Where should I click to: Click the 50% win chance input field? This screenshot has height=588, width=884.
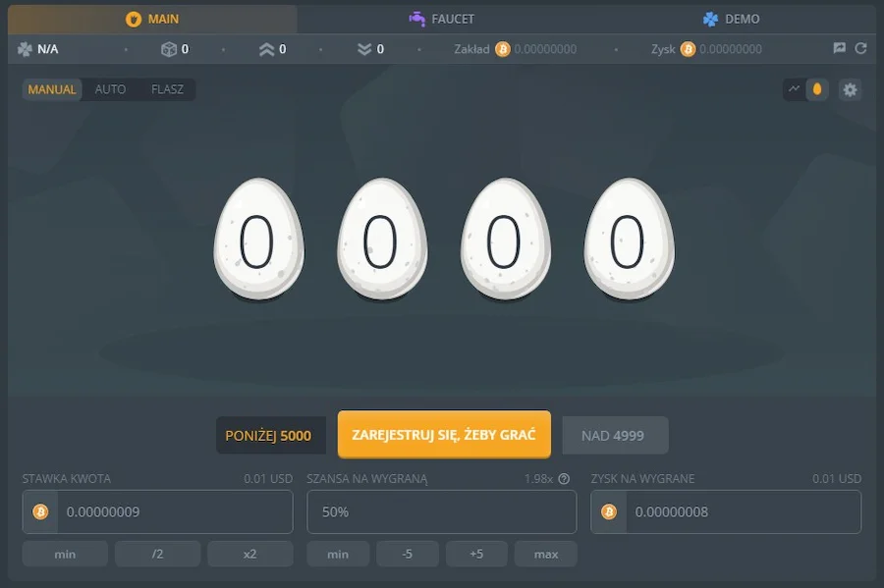click(441, 511)
